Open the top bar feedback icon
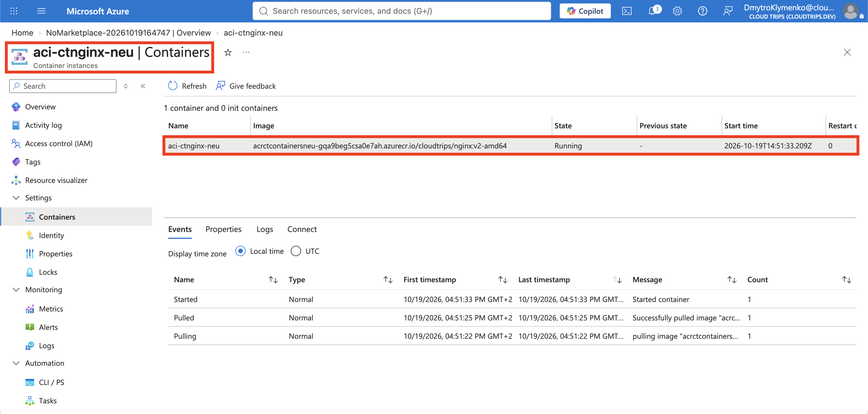Screen dimensions: 868x414 [x=727, y=11]
